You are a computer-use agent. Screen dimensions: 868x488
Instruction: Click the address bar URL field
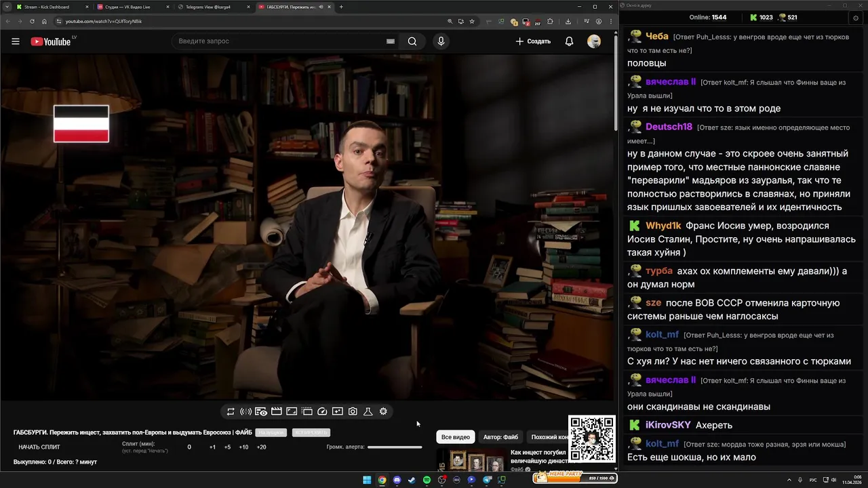[x=248, y=21]
